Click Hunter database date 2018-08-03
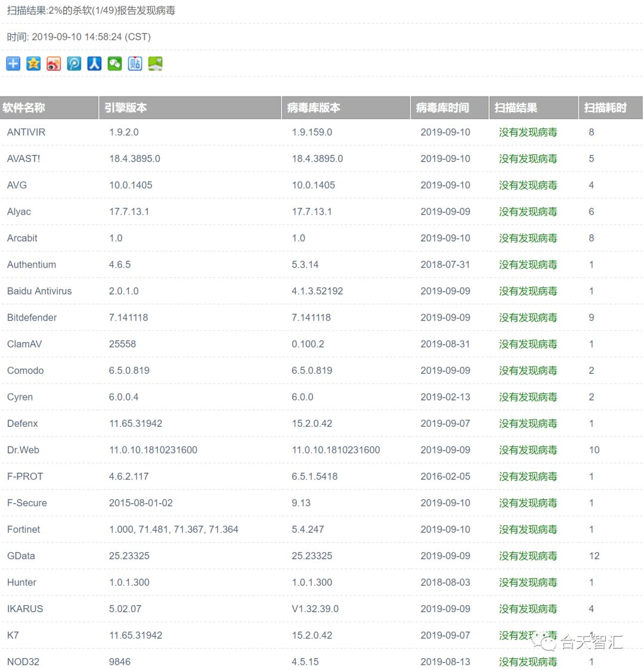Viewport: 644px width, 670px height. coord(445,582)
